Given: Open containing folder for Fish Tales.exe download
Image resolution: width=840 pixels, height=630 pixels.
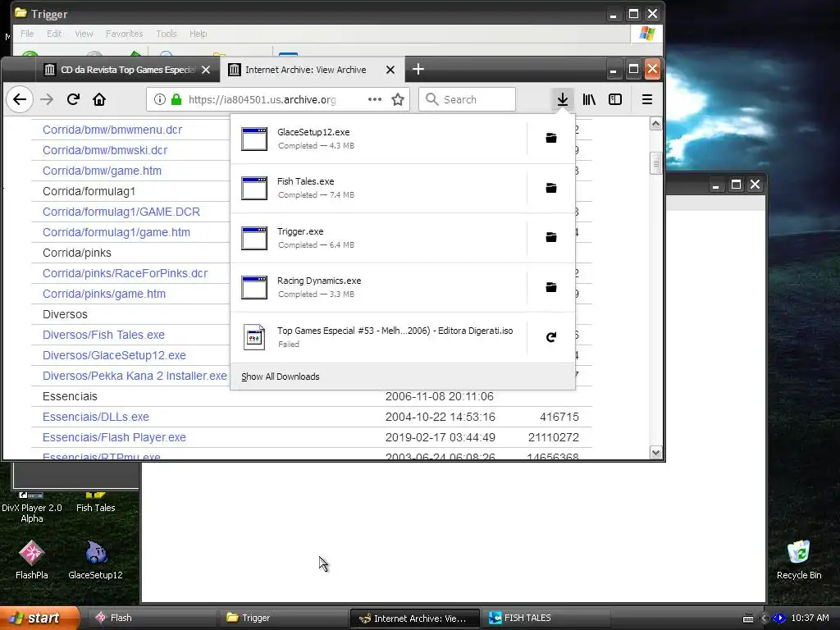Looking at the screenshot, I should 550,188.
